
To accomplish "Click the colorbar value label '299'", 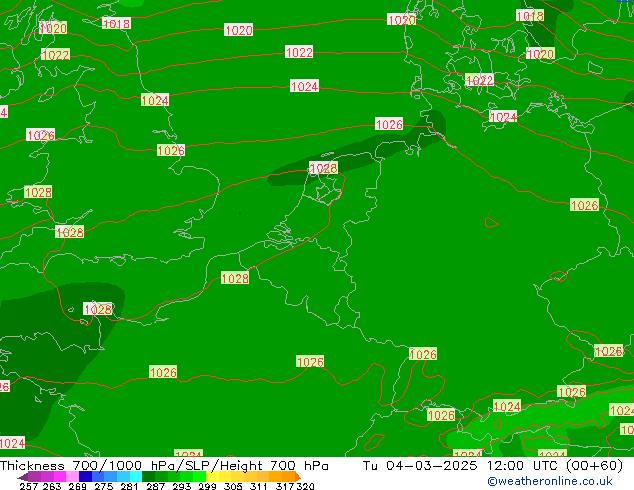I will pyautogui.click(x=207, y=486).
